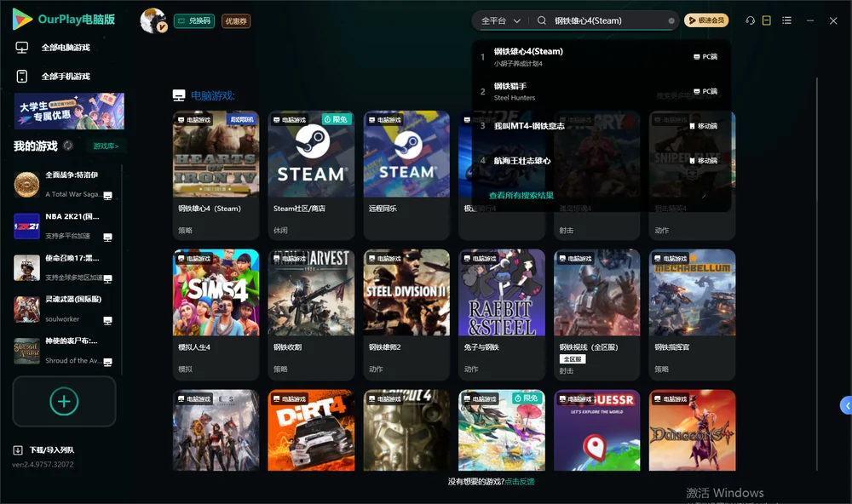Select search suggestion 钢铁雄心4(Steam)
852x504 pixels.
pos(601,56)
